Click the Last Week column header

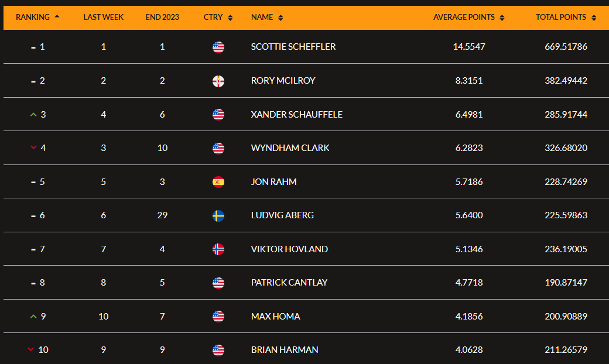tap(104, 18)
